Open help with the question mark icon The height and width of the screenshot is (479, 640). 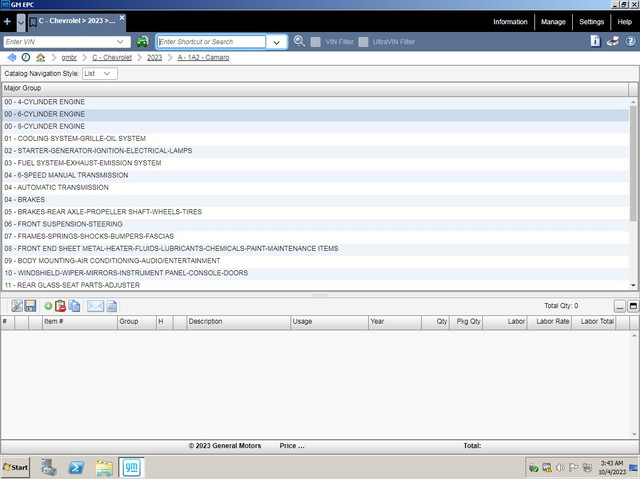point(630,41)
